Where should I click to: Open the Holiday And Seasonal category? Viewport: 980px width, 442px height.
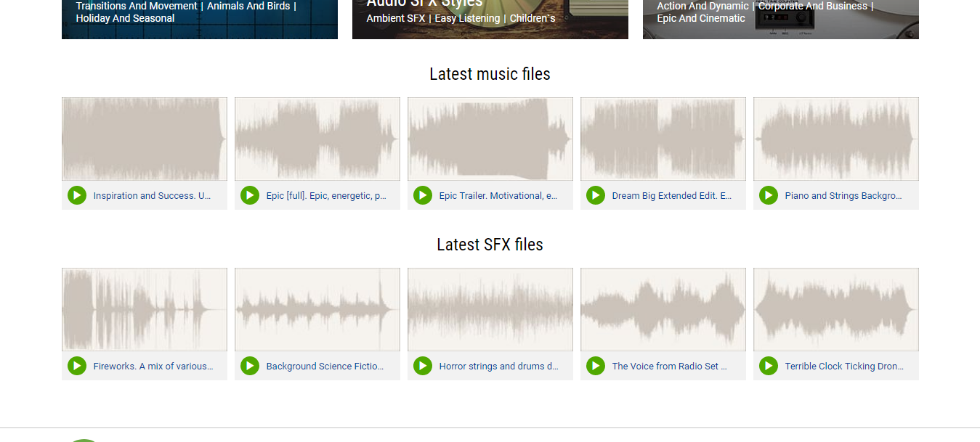(x=125, y=18)
